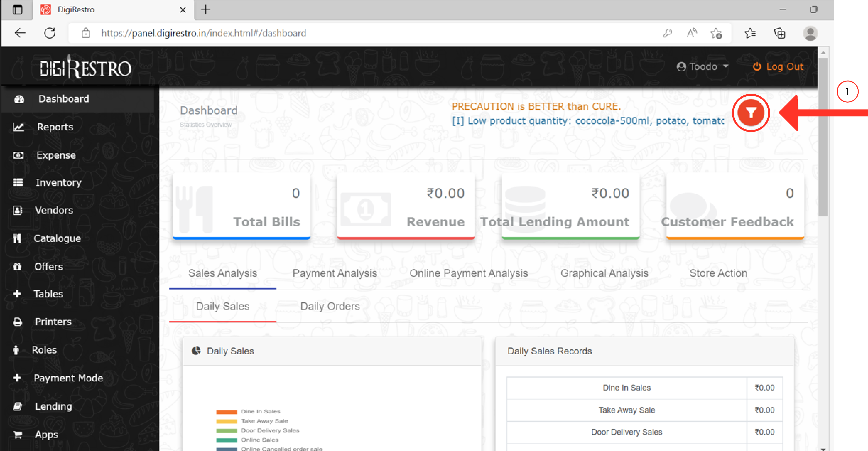
Task: Click the Expense money icon in sidebar
Action: click(18, 155)
